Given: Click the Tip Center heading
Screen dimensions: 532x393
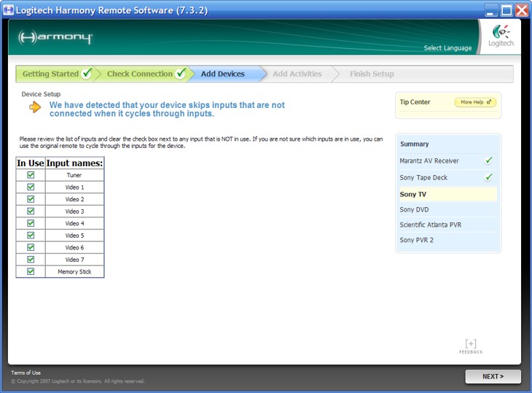Looking at the screenshot, I should tap(415, 102).
